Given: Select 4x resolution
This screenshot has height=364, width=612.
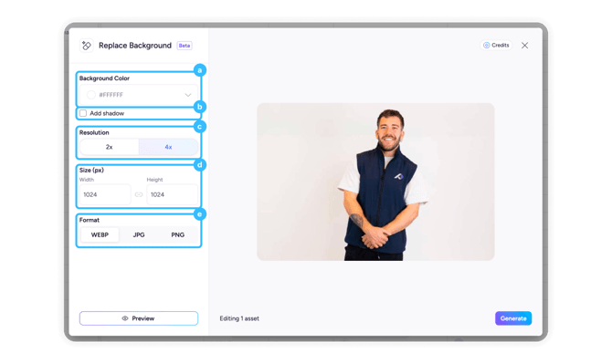Looking at the screenshot, I should [168, 147].
